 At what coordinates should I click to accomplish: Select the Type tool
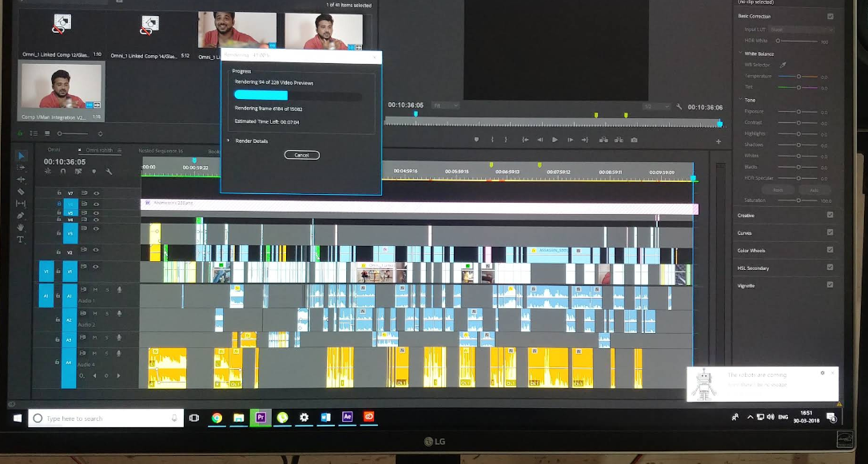21,240
